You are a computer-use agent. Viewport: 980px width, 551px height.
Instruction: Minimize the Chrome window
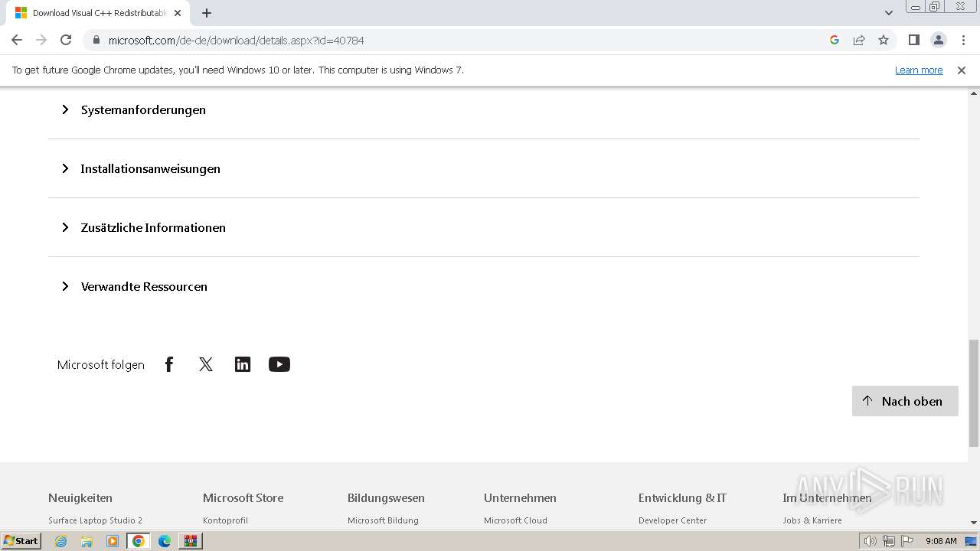point(916,7)
